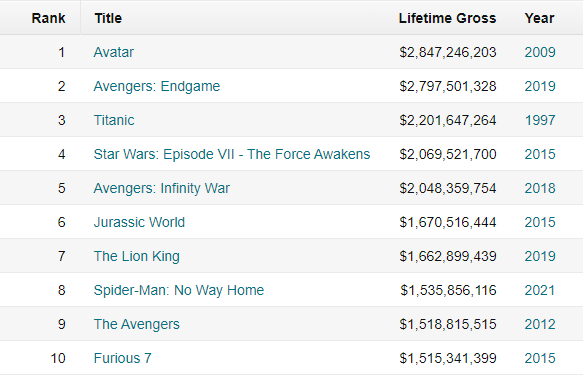
Task: Open the 2009 year link for Avatar
Action: [540, 52]
